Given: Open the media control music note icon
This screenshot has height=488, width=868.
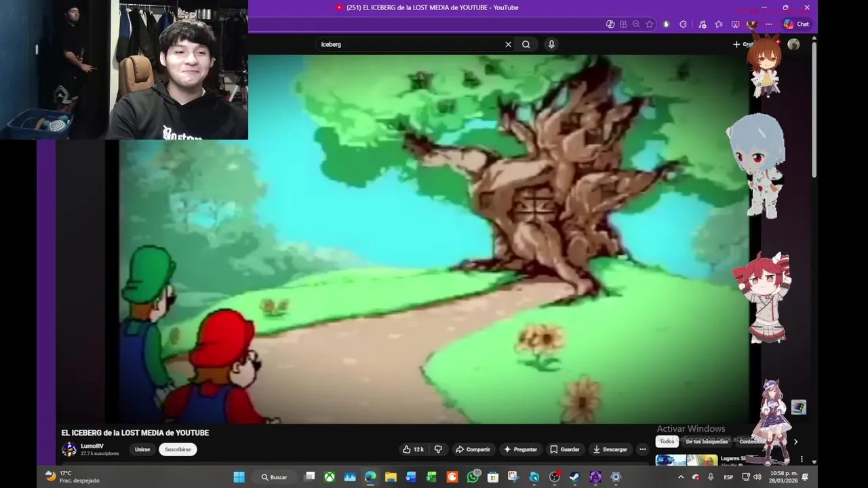Looking at the screenshot, I should click(701, 24).
